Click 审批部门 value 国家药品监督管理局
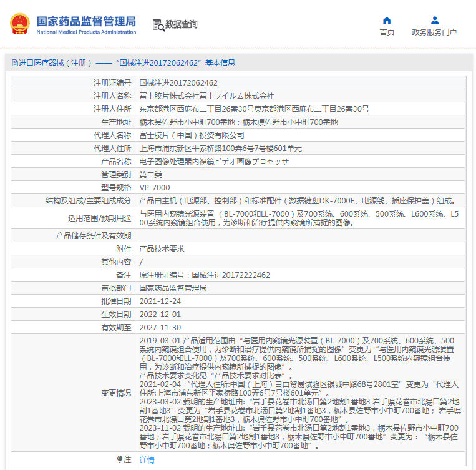The height and width of the screenshot is (470, 476). tap(173, 288)
